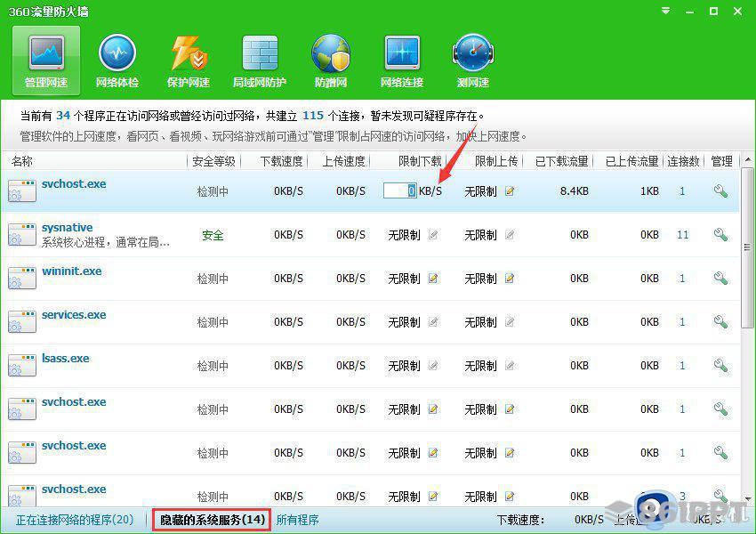Screen dimensions: 756x534
Task: Edit the download limit for sysnative
Action: (x=433, y=235)
